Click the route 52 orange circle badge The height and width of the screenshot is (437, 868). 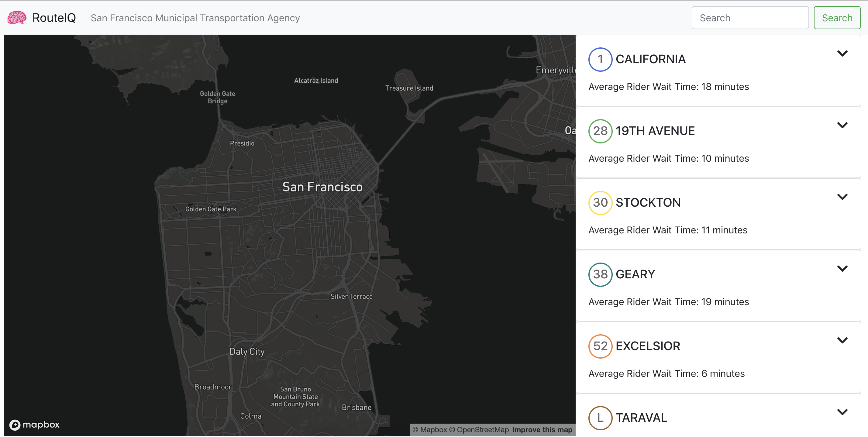pos(600,346)
